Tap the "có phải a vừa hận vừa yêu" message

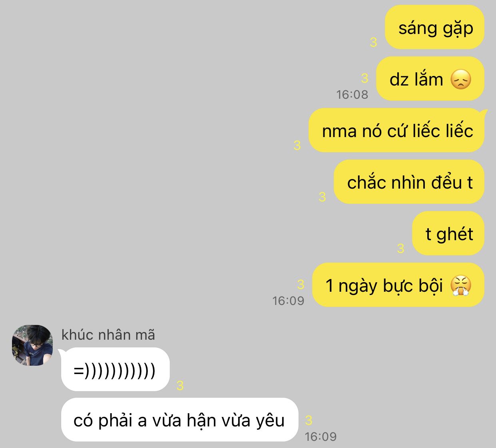point(180,420)
